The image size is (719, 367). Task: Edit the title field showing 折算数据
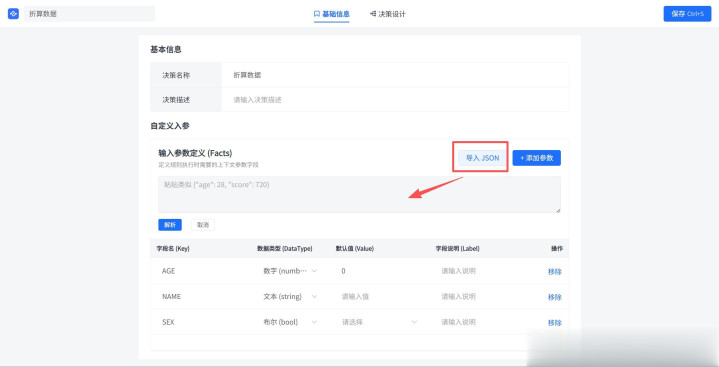tap(89, 14)
